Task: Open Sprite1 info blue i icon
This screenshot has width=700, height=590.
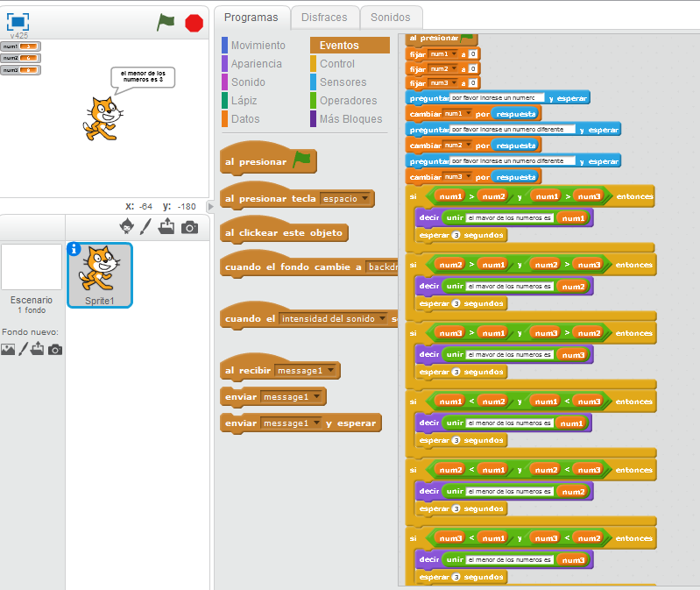Action: (x=74, y=249)
